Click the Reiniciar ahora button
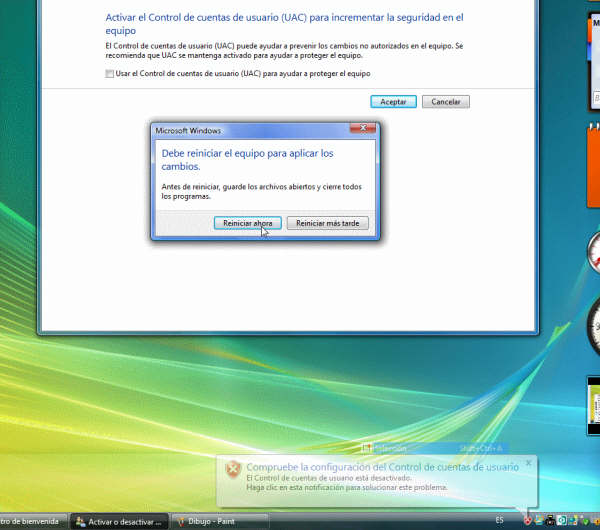 (x=248, y=223)
